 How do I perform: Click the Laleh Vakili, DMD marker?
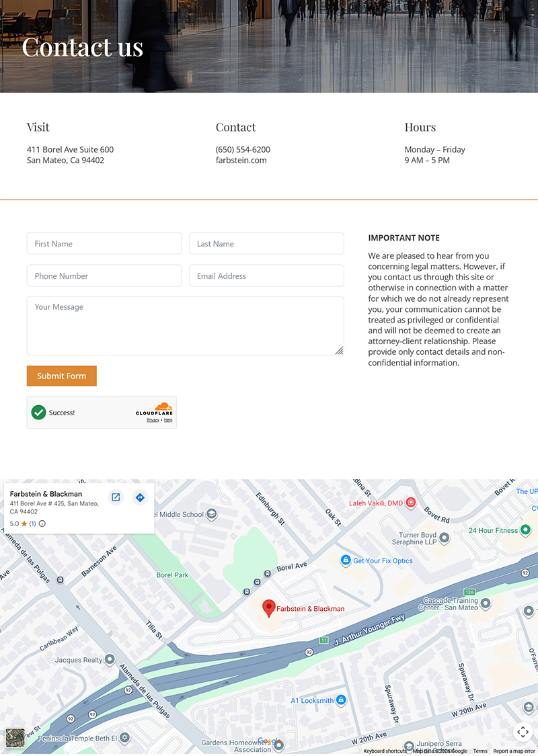411,503
